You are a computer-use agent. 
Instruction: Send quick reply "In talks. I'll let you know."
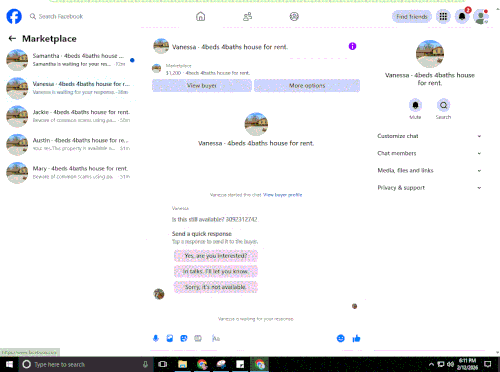(x=216, y=271)
